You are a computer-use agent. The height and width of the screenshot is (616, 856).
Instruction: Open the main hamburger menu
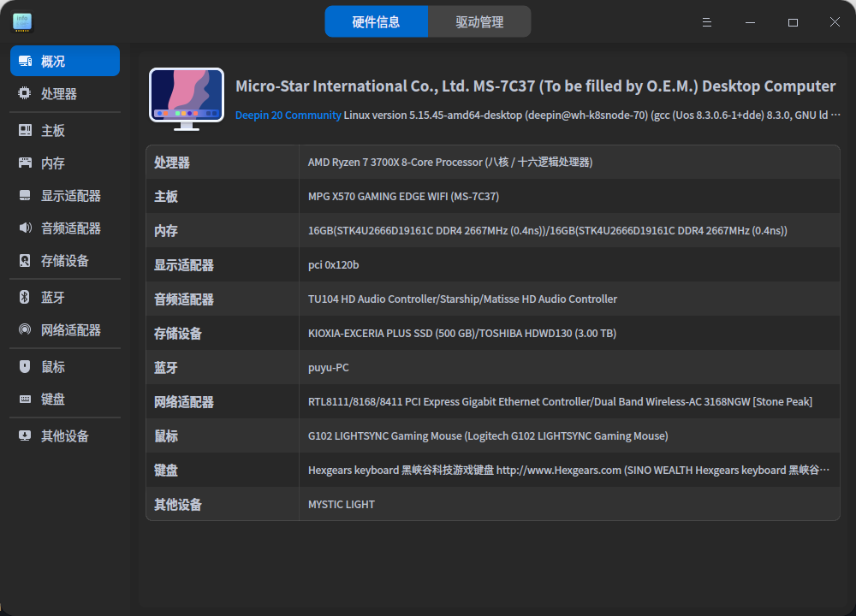point(706,21)
